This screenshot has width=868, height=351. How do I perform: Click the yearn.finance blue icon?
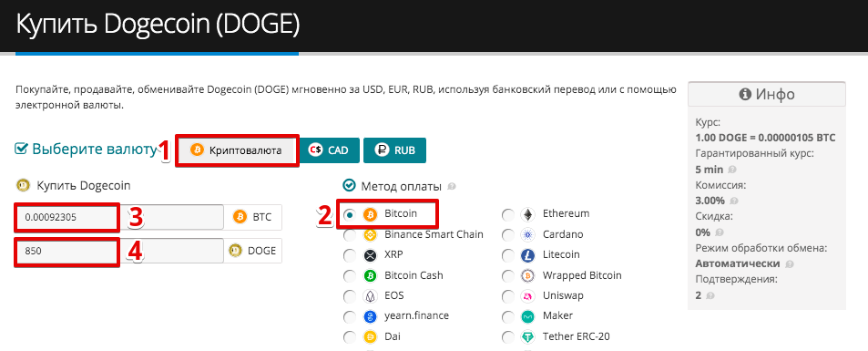coord(370,317)
